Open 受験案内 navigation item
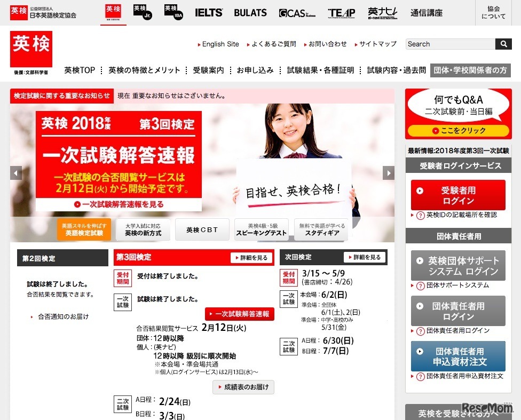This screenshot has height=420, width=521. [208, 70]
